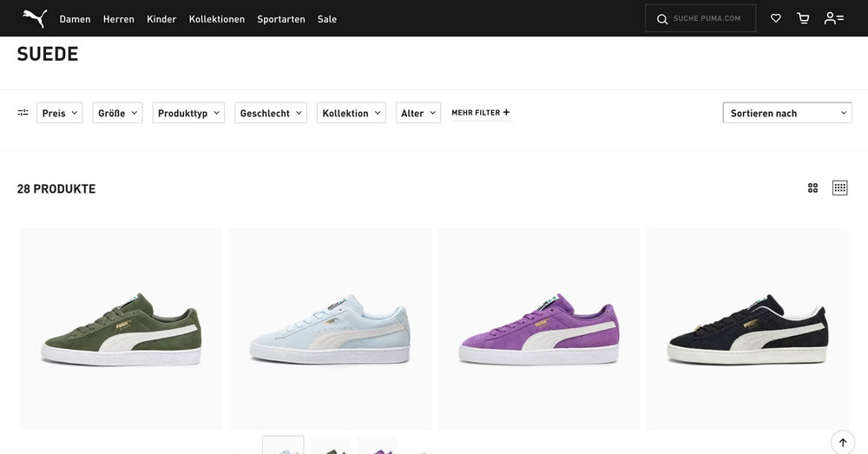868x454 pixels.
Task: Expand the Kollektion filter dropdown
Action: (x=351, y=113)
